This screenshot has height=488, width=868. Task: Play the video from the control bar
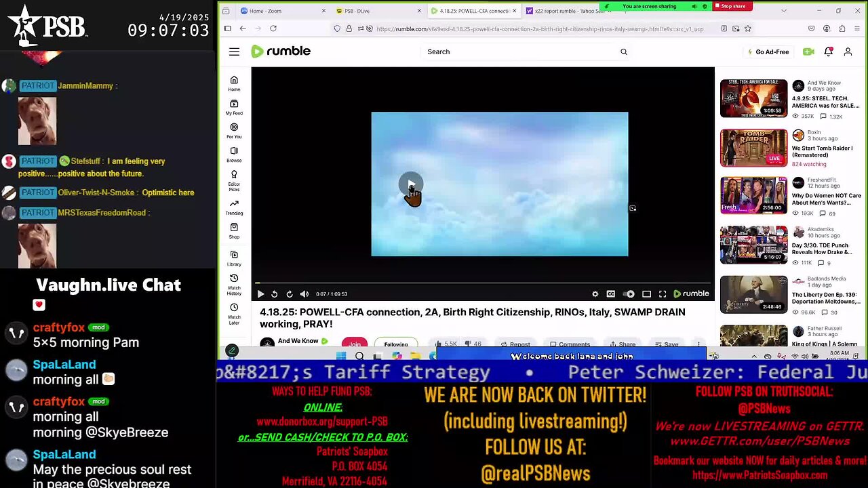[260, 294]
